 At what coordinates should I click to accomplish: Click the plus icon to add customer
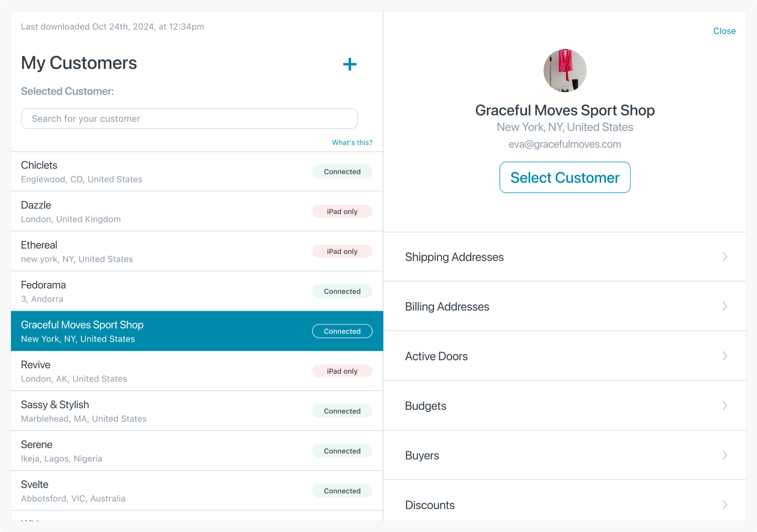tap(349, 64)
